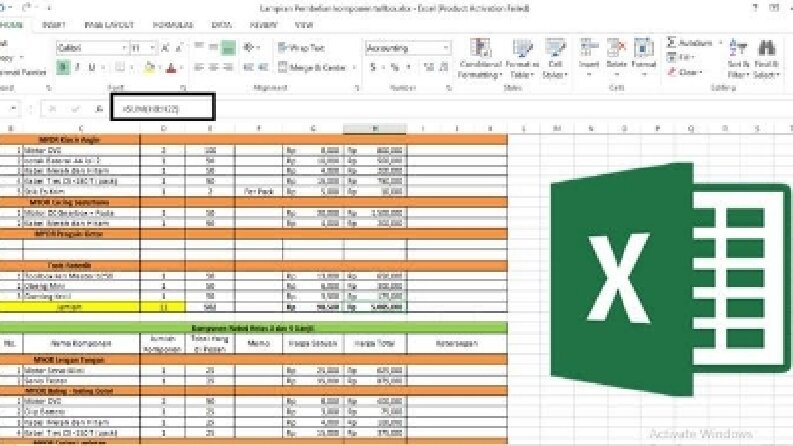Open the FORMULAS tab
Image resolution: width=793 pixels, height=446 pixels.
(173, 25)
